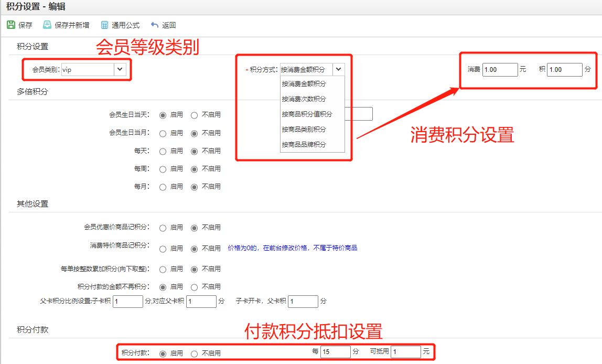This screenshot has height=364, width=602.
Task: Enable 会员优惠价商品记积分 option
Action: pos(163,228)
